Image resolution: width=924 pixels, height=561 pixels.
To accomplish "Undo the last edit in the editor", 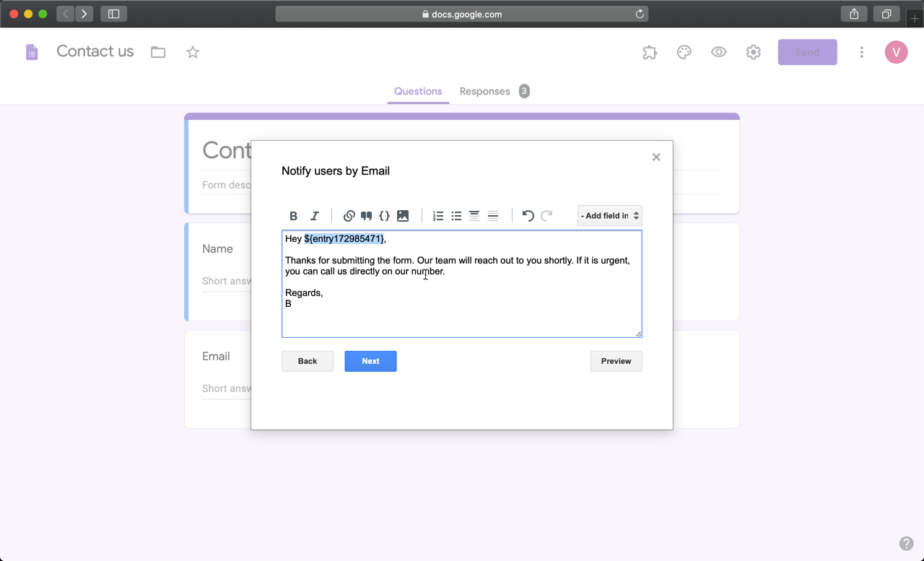I will click(x=527, y=215).
